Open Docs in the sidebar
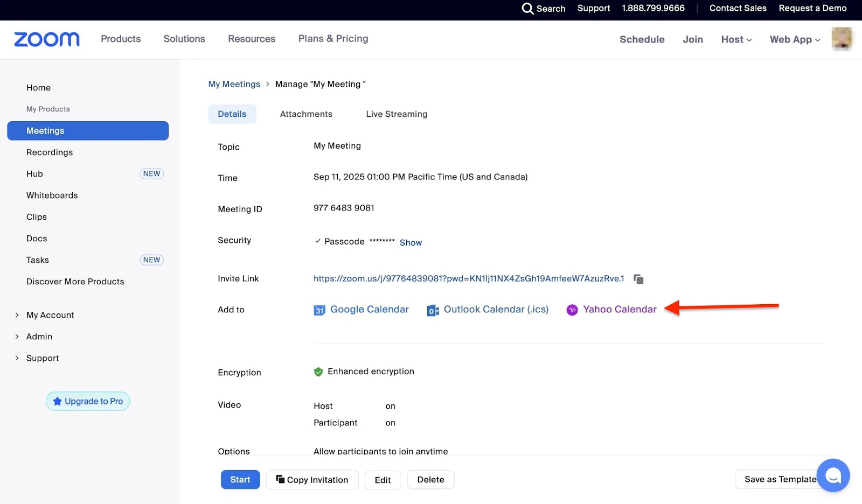Screen dimensions: 862x504 pos(37,239)
